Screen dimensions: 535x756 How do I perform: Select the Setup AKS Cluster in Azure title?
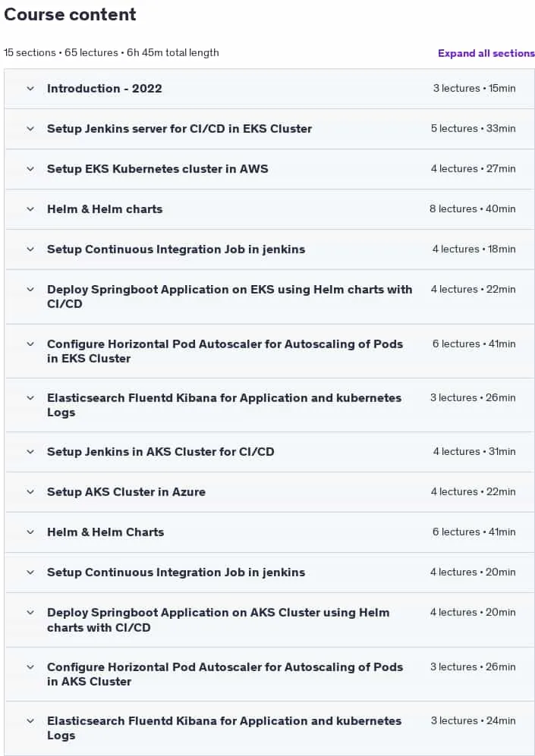(127, 492)
